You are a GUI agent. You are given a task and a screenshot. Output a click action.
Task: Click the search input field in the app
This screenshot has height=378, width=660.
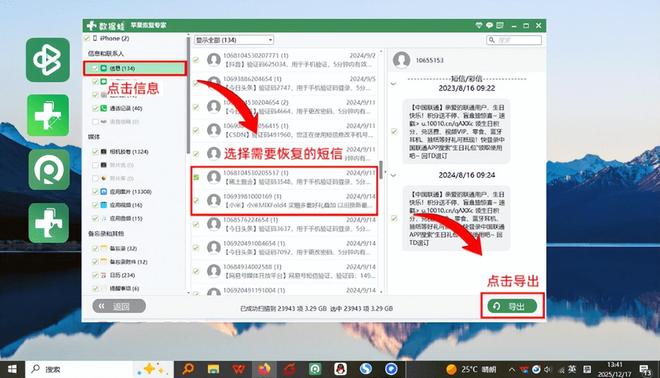(x=514, y=40)
